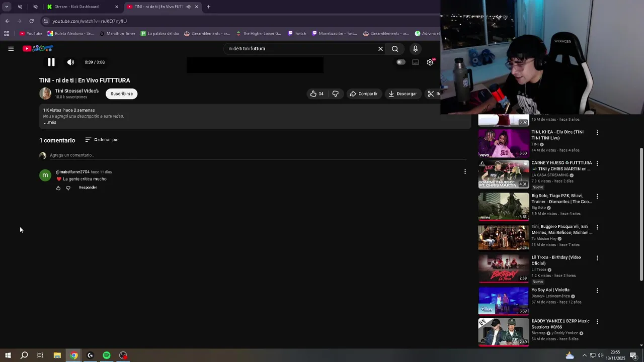Viewport: 644px width, 362px height.
Task: Open the site information icon in the address bar
Action: (x=46, y=21)
